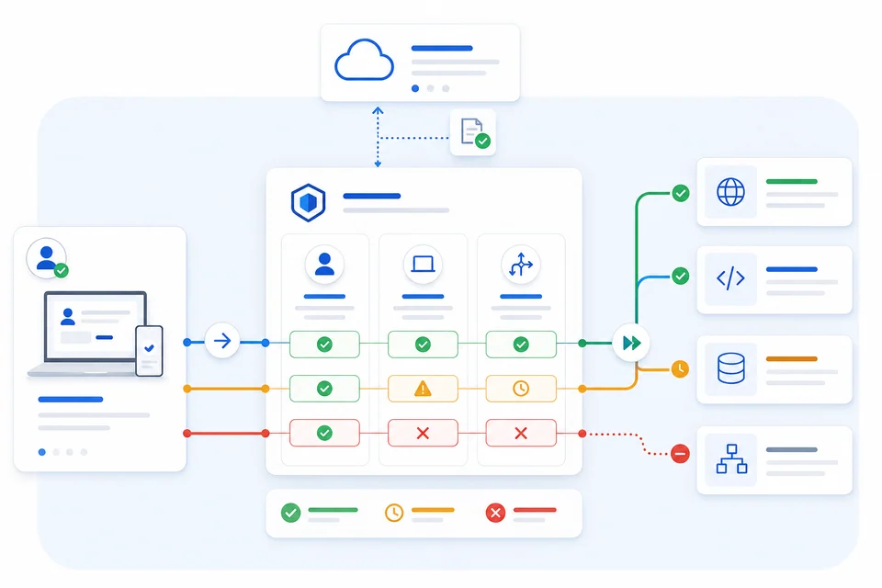
Task: Click the orange connector dot on left card edge
Action: coord(187,389)
